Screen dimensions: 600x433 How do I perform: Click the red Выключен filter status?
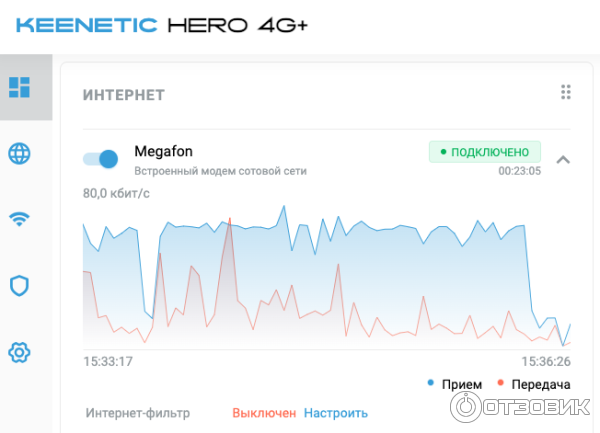(x=264, y=413)
